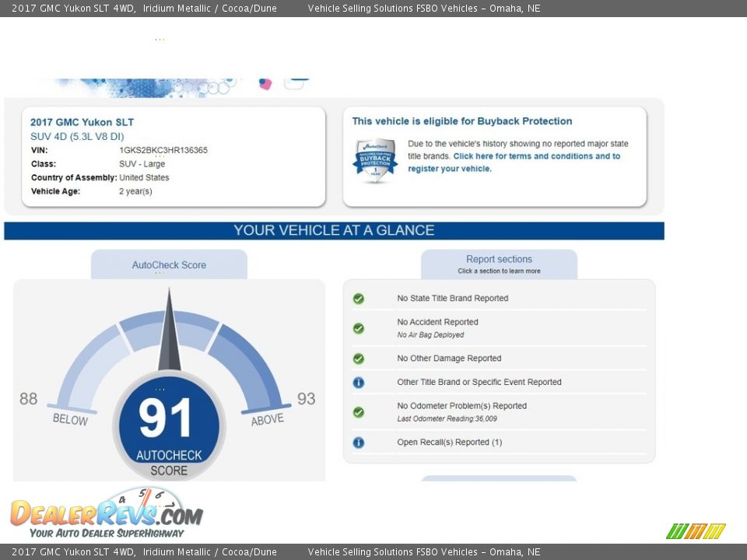This screenshot has height=560, width=747.
Task: Click the VIN number 1GKS2BKC3HR136365
Action: [163, 150]
